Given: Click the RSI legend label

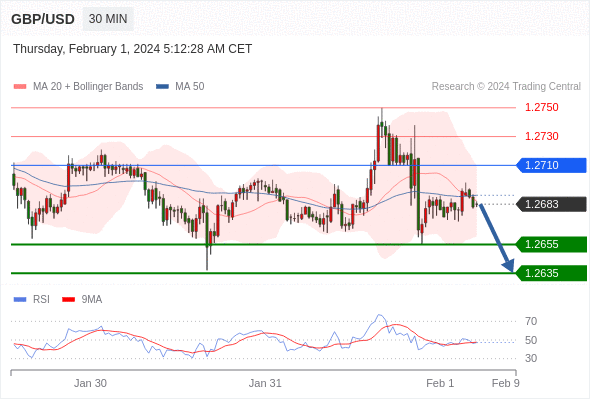Looking at the screenshot, I should tap(41, 300).
